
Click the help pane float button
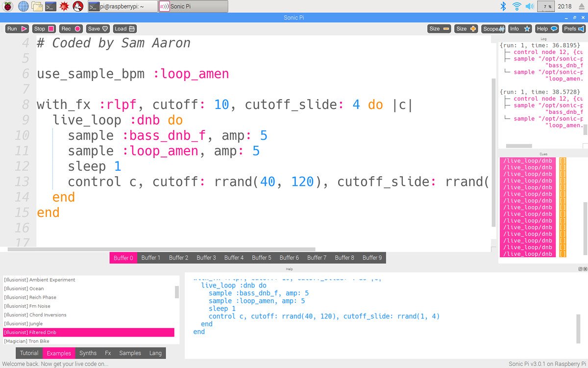coord(580,269)
